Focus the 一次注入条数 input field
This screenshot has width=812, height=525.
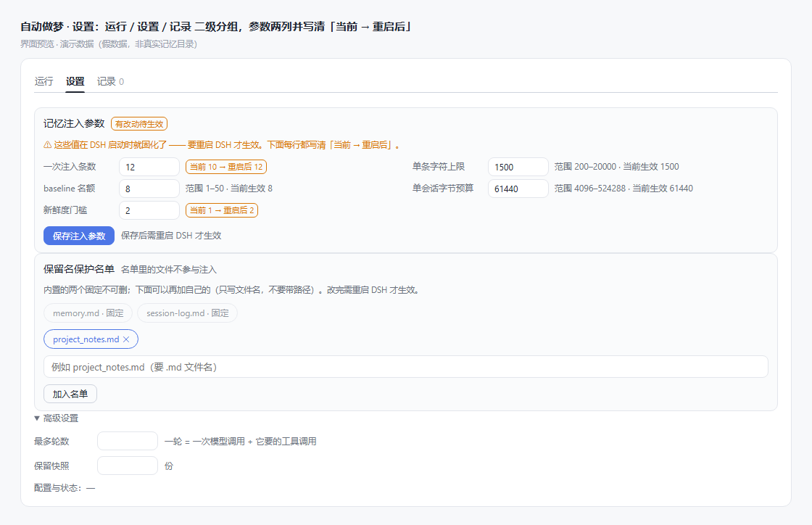149,167
